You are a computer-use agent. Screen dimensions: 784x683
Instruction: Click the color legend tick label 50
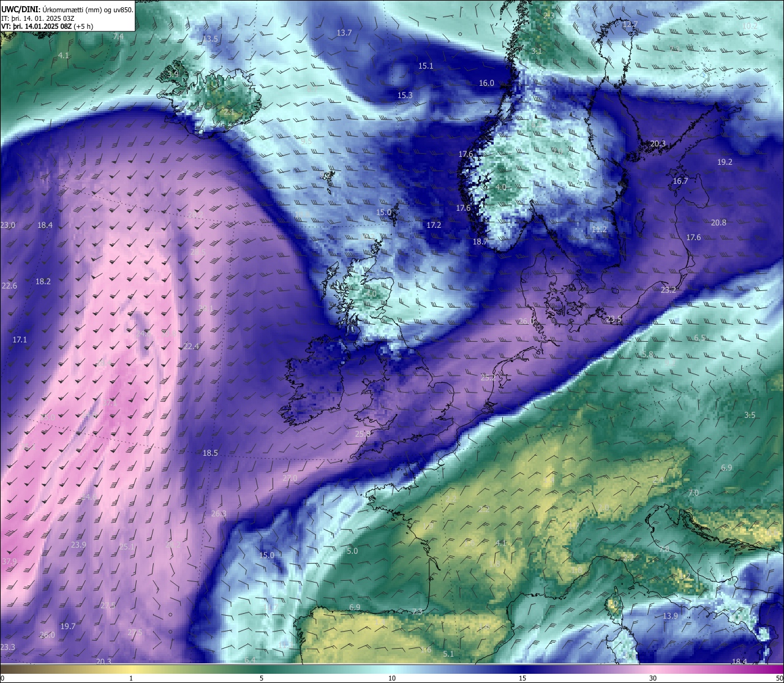click(779, 678)
